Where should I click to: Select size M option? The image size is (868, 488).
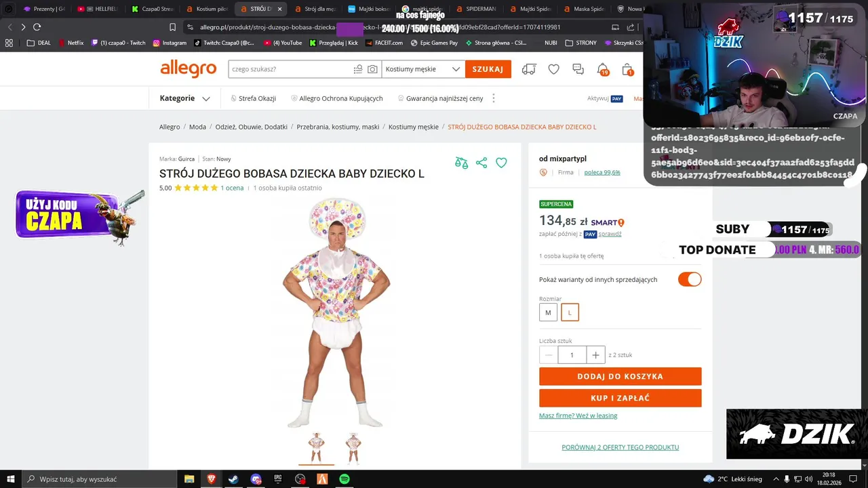click(548, 312)
